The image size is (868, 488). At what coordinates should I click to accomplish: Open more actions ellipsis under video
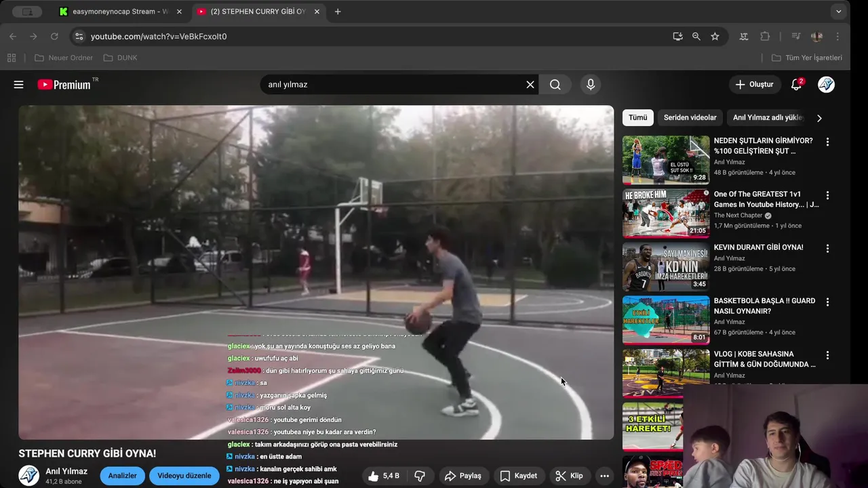pyautogui.click(x=604, y=476)
